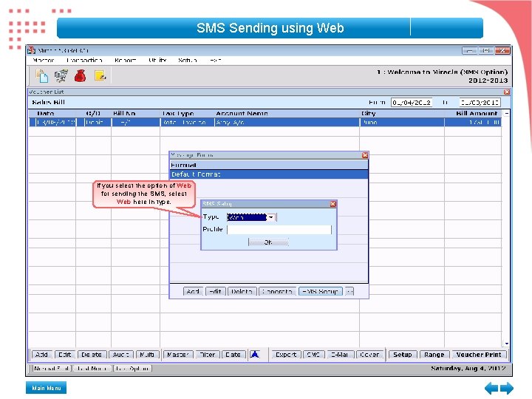Select the Default Format row
The image size is (532, 399).
[269, 174]
